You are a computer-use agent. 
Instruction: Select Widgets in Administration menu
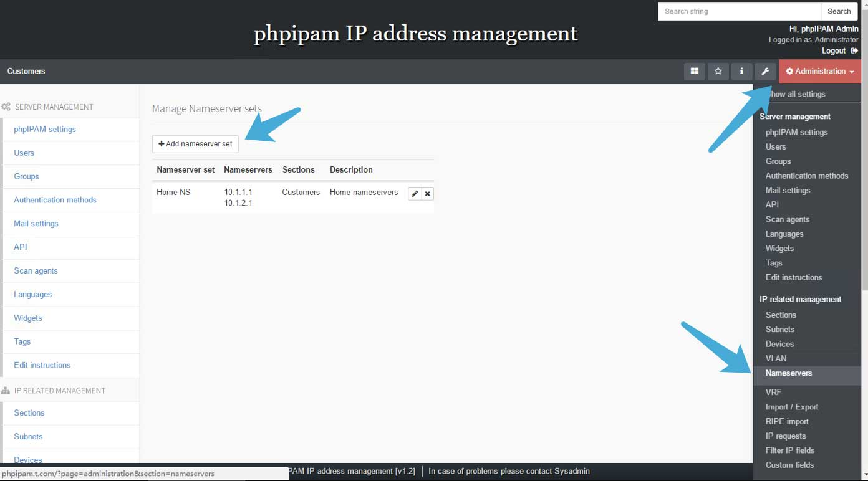(779, 249)
